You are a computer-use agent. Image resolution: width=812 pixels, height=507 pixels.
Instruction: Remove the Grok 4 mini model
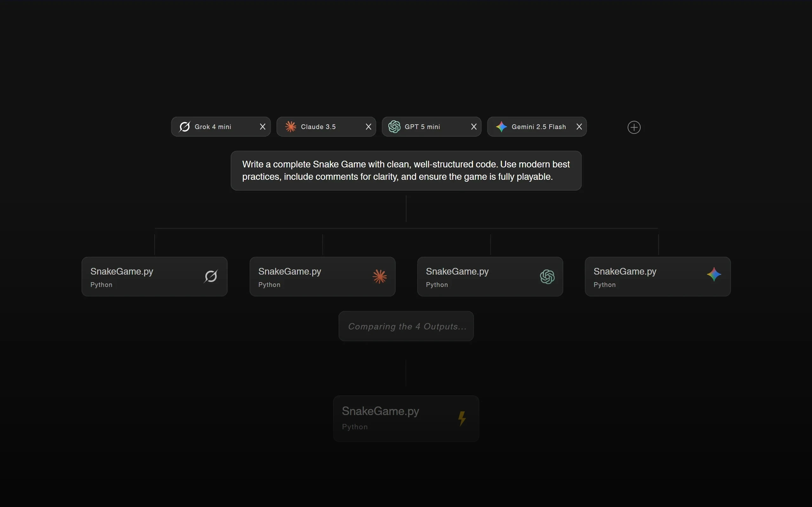(263, 127)
